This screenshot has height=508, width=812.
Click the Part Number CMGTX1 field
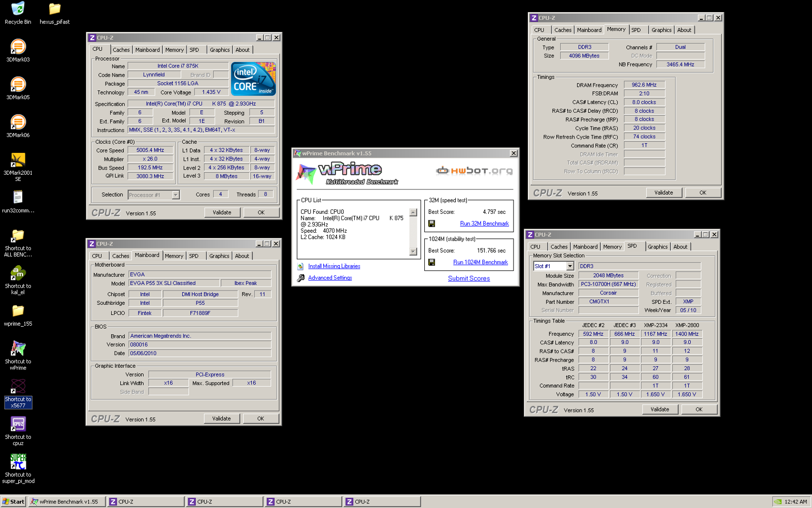click(608, 302)
